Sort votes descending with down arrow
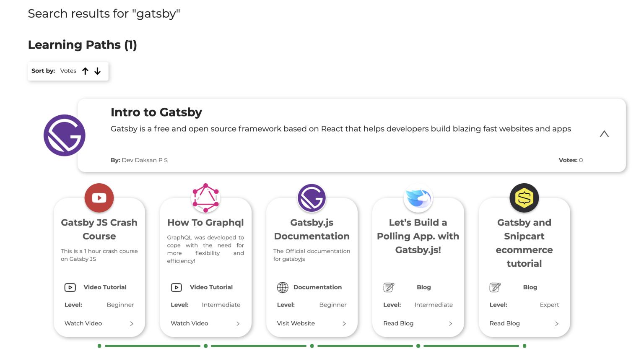Screen dimensions: 644x364 [x=97, y=71]
